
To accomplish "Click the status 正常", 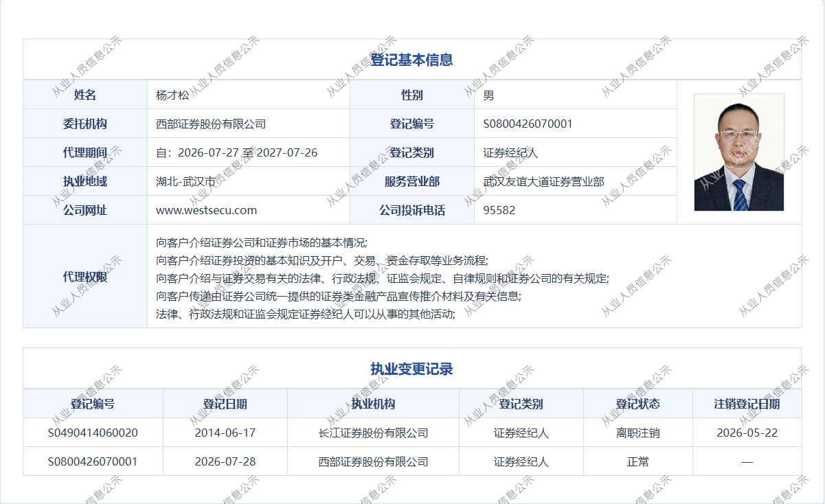I will [638, 462].
